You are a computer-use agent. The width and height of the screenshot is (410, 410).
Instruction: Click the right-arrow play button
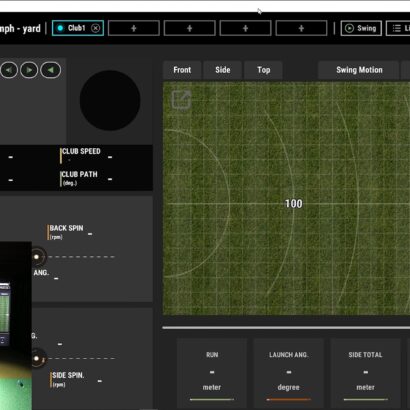point(29,70)
